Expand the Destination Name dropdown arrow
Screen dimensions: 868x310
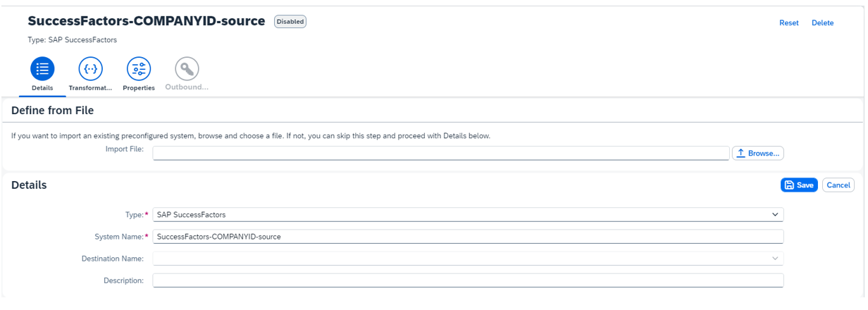(x=775, y=259)
